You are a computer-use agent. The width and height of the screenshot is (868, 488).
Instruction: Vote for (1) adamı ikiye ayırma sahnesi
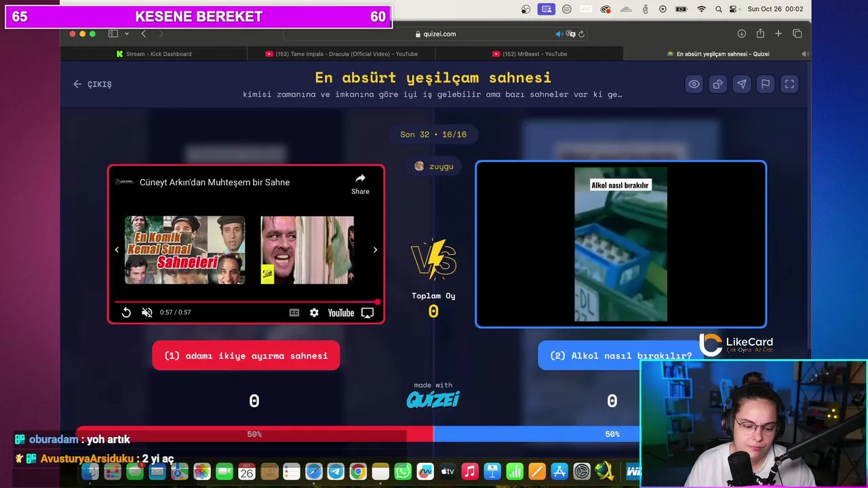pos(246,355)
